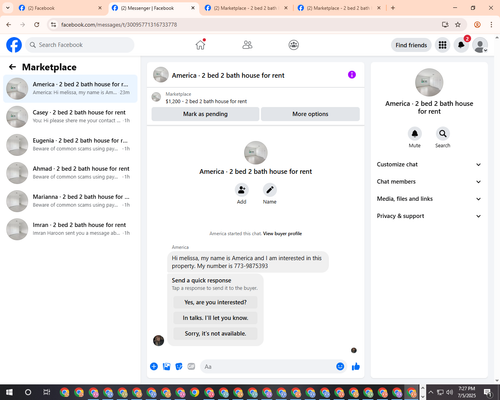Viewport: 500px width, 400px height.
Task: Switch to the first Facebook tab
Action: tap(61, 8)
